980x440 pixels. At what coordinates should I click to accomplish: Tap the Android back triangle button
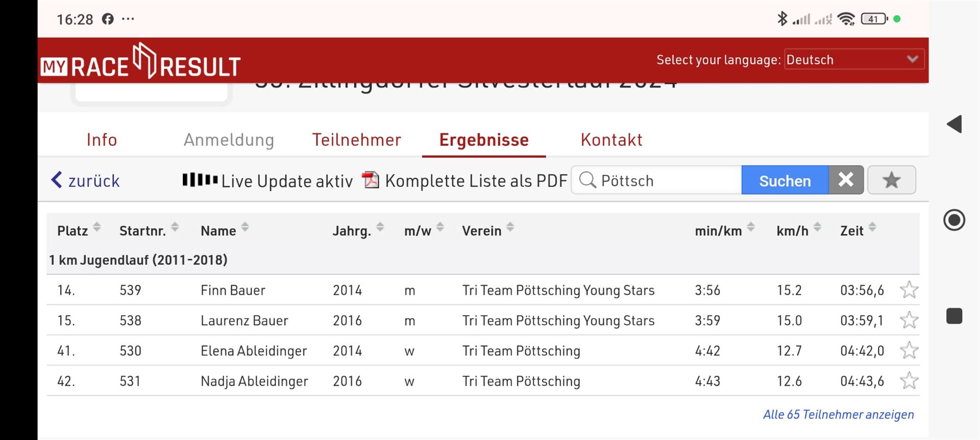point(954,124)
